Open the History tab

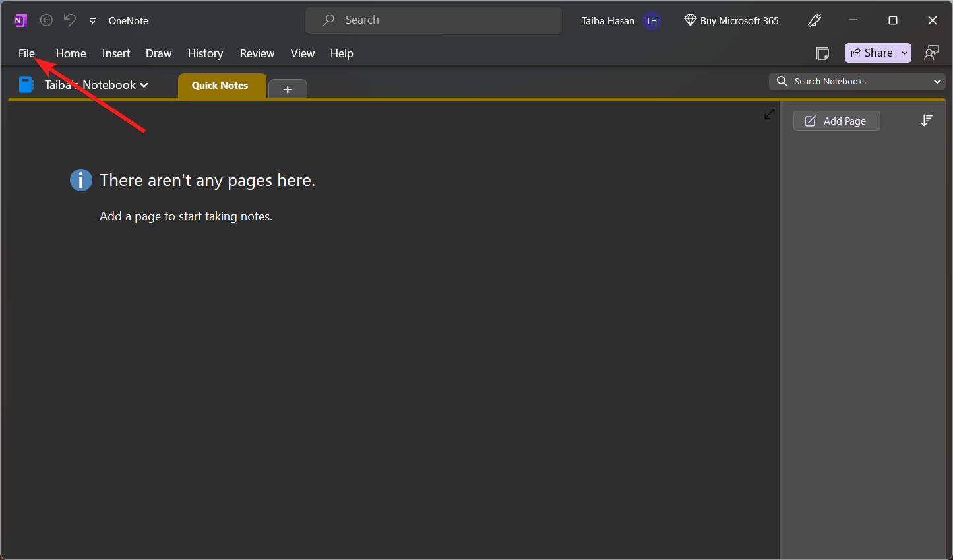(x=205, y=53)
